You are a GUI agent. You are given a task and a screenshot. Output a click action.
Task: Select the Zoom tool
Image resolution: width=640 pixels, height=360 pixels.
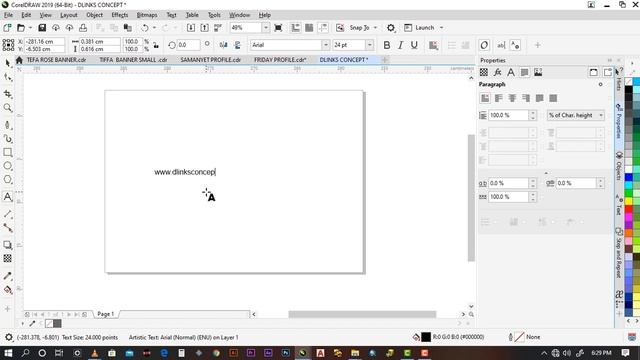click(x=8, y=108)
